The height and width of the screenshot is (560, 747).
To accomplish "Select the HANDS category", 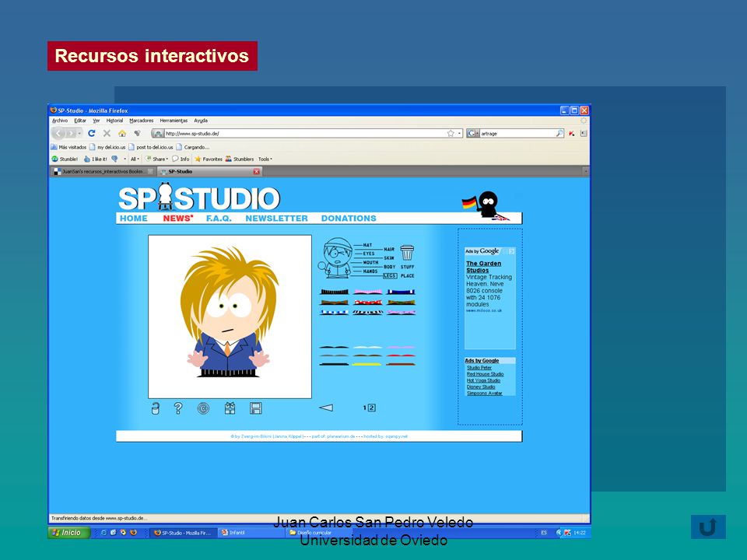I will [370, 271].
